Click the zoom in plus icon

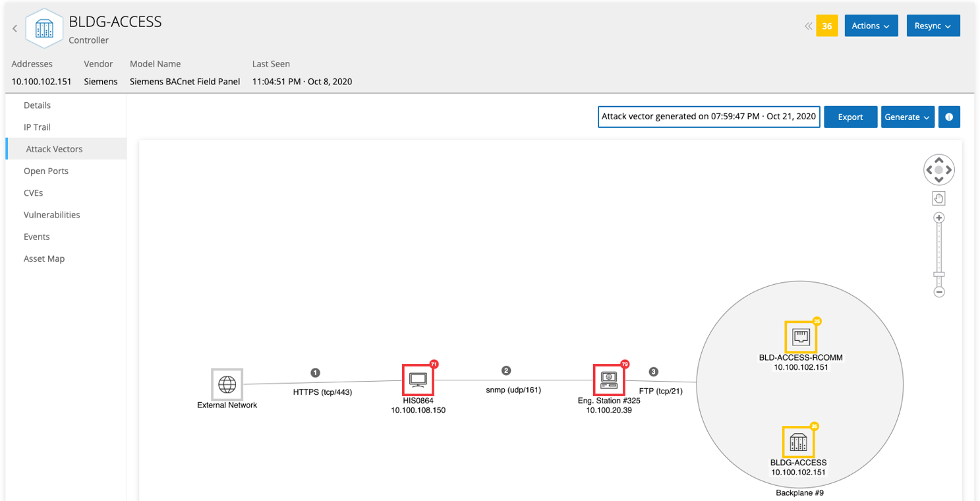click(939, 218)
